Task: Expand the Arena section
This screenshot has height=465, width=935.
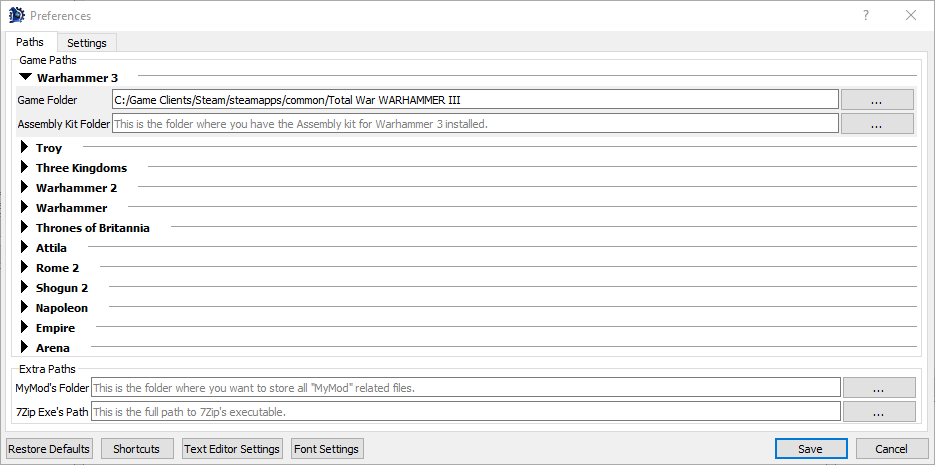Action: [24, 348]
